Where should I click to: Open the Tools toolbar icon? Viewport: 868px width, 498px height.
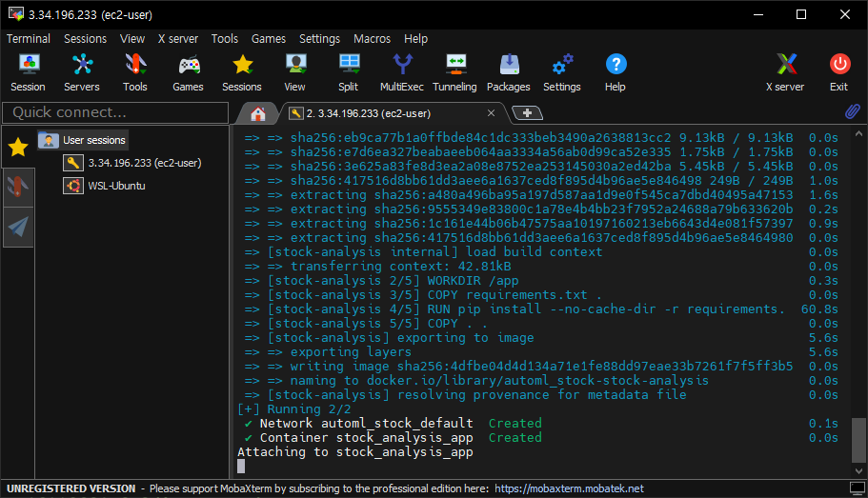[135, 72]
